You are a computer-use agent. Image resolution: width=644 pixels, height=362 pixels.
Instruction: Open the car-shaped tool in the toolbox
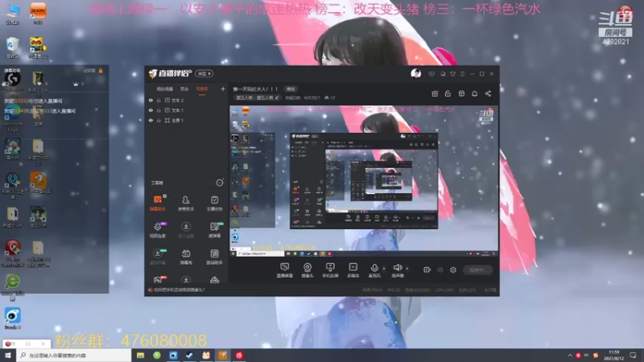(214, 280)
